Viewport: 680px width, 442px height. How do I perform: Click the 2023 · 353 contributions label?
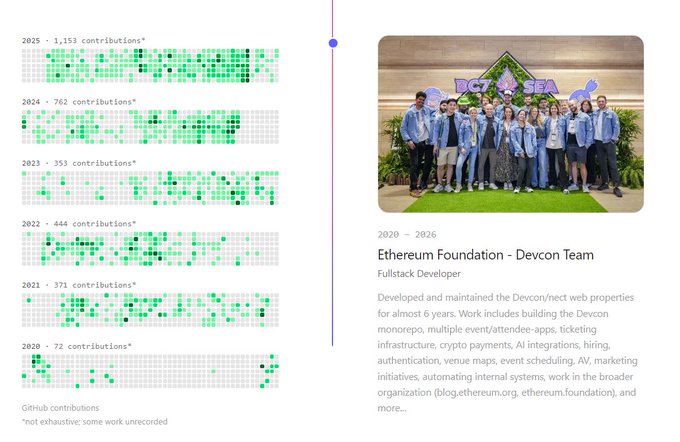pos(78,163)
